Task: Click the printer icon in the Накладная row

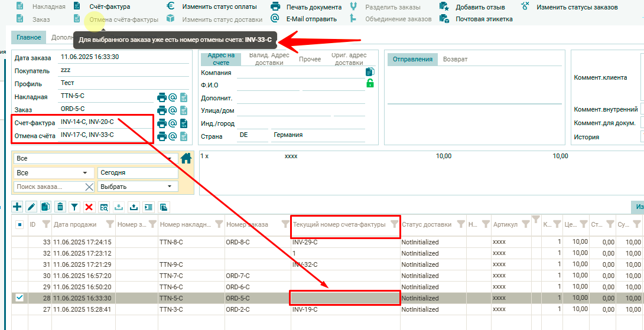Action: pos(161,97)
